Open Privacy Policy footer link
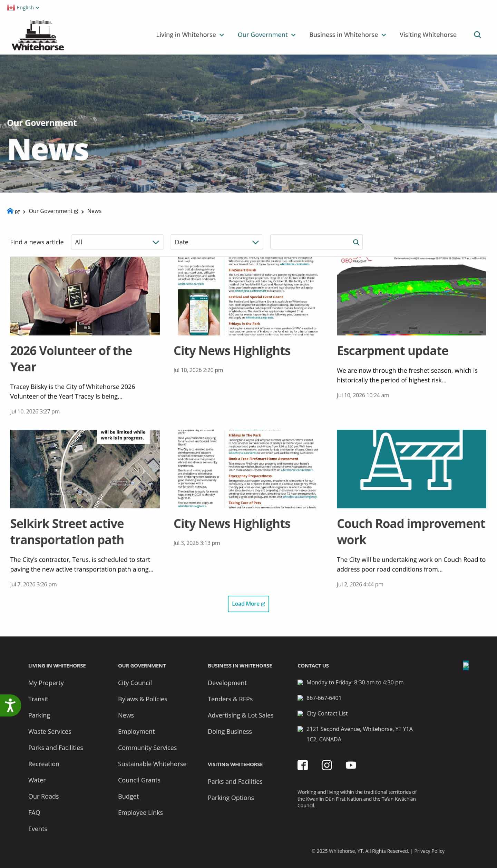497x868 pixels. point(429,851)
